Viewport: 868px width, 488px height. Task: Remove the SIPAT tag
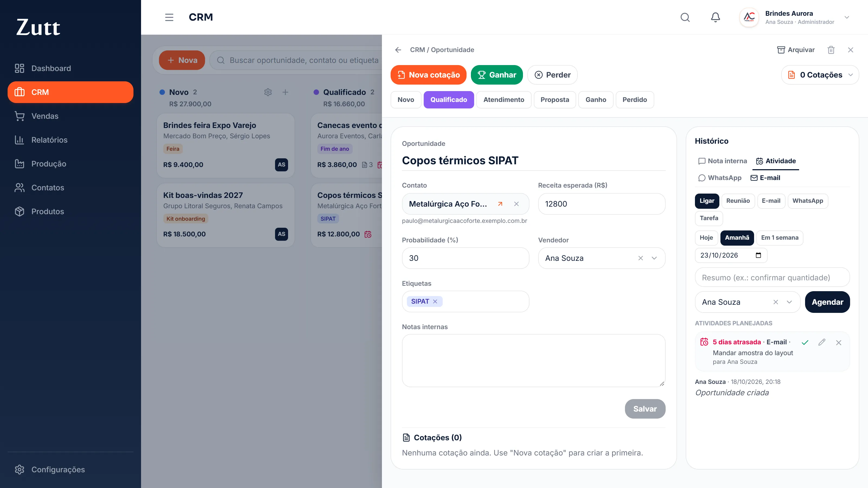pyautogui.click(x=435, y=301)
